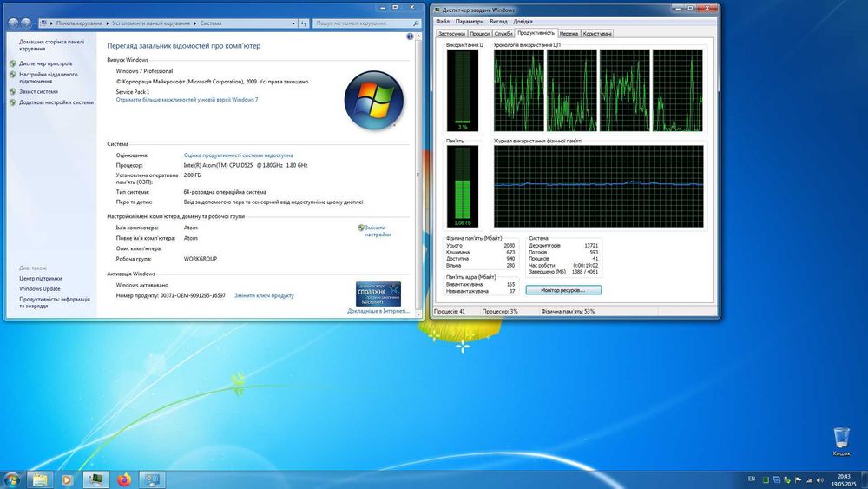Screen dimensions: 868x489
Task: Open Продуктивність: інформація та знаряддя link
Action: click(54, 302)
